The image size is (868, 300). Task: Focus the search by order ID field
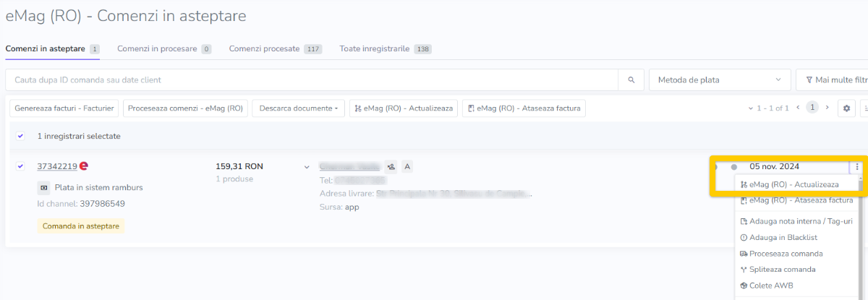point(312,80)
